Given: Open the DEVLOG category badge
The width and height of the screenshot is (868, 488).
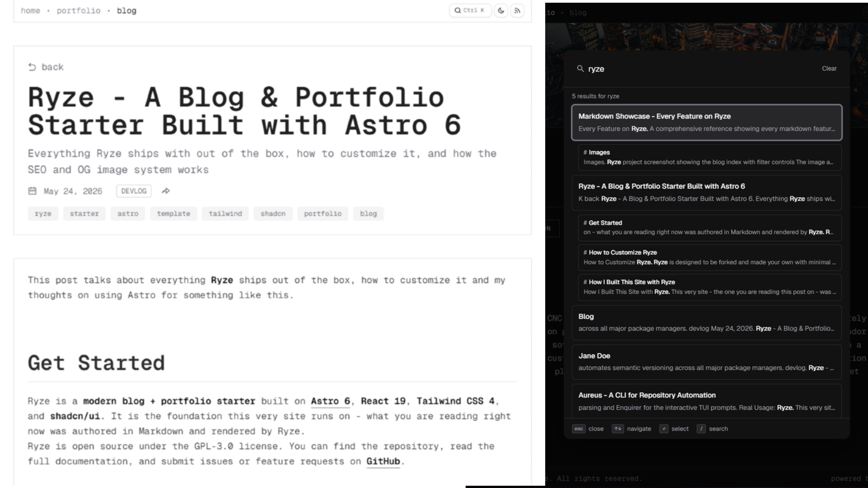Looking at the screenshot, I should (133, 191).
